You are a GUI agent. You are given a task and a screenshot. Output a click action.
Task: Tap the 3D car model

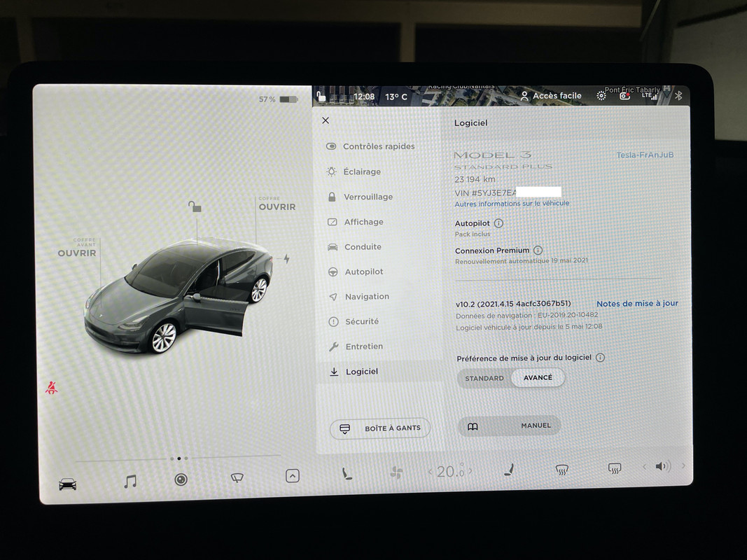point(178,296)
